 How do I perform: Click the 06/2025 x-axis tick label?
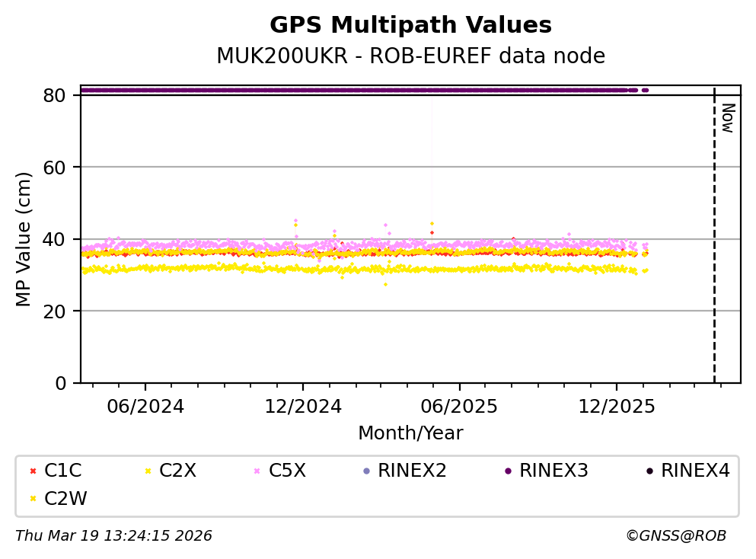tap(460, 407)
